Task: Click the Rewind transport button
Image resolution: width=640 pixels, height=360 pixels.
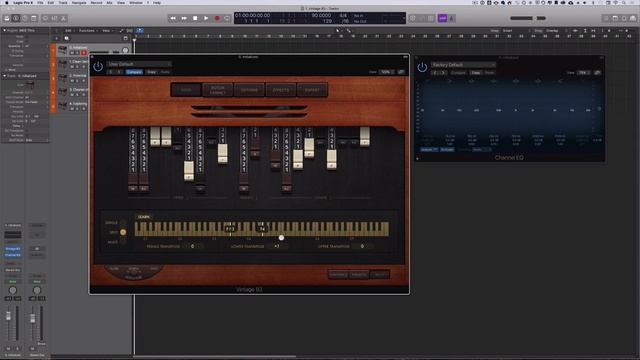Action: [173, 18]
